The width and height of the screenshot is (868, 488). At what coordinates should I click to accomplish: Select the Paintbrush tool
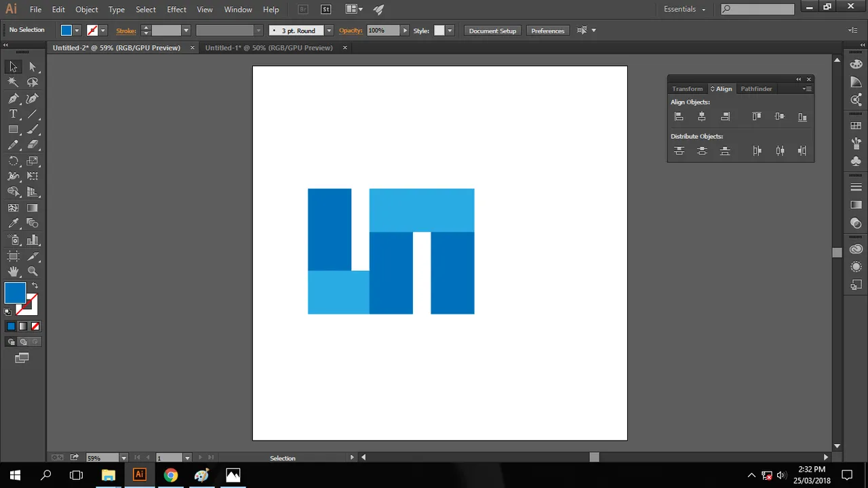[33, 129]
